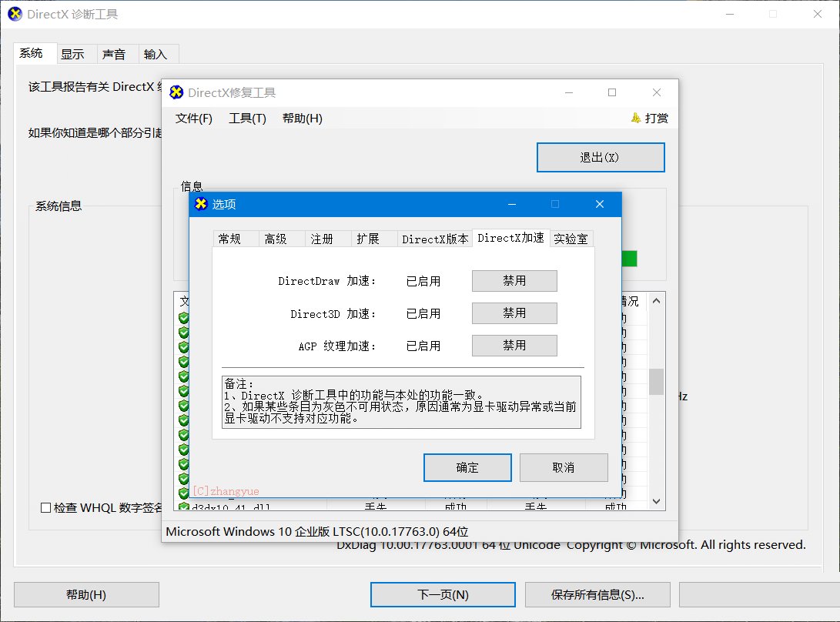Click scroll down arrow in file list
Image resolution: width=840 pixels, height=622 pixels.
point(656,501)
